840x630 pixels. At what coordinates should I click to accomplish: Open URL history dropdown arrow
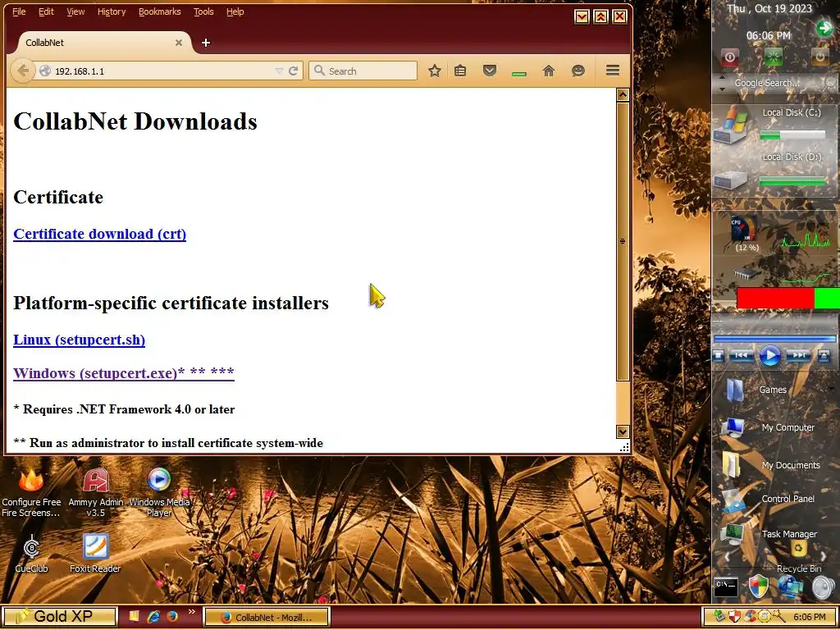click(279, 71)
